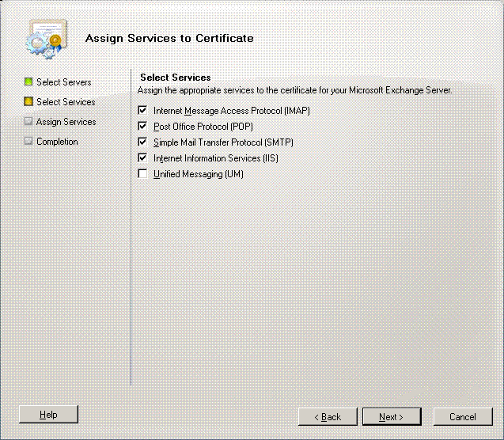Click the 'Assign Services to Certificate' title
Image resolution: width=504 pixels, height=440 pixels.
coord(169,38)
